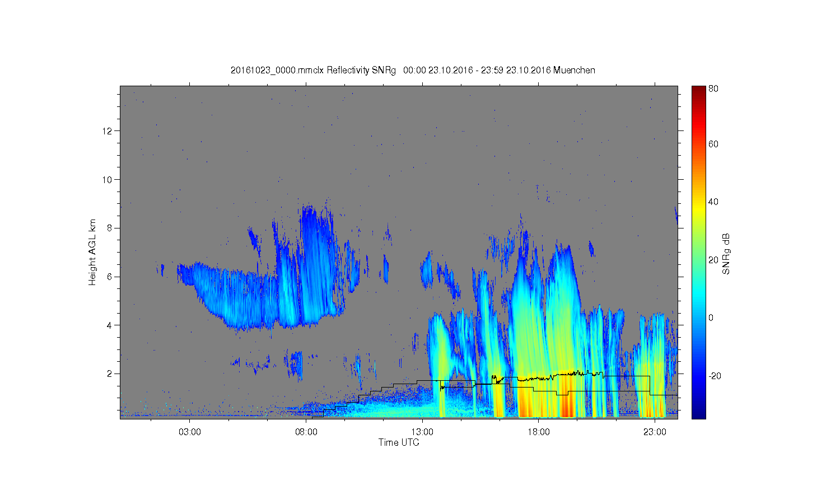Click the '23:00' time tick label
840x504 pixels.
(x=655, y=432)
